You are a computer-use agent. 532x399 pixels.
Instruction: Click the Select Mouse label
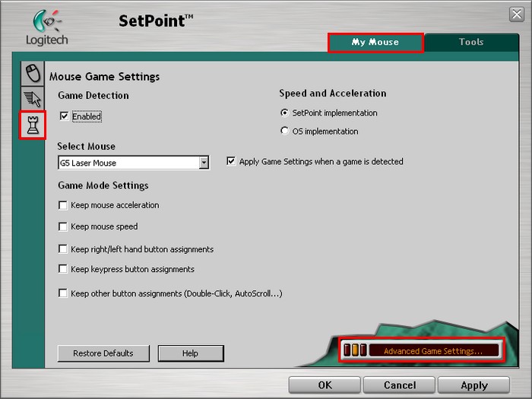86,146
